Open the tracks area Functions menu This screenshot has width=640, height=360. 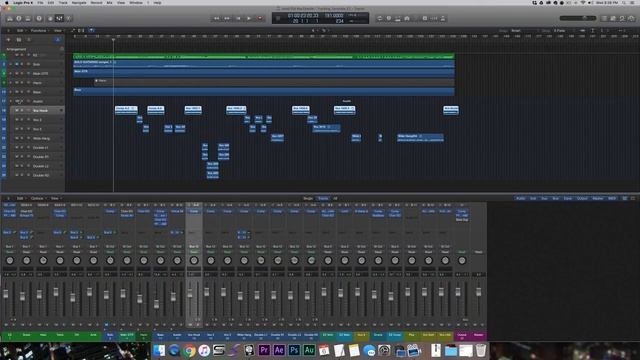pyautogui.click(x=39, y=30)
